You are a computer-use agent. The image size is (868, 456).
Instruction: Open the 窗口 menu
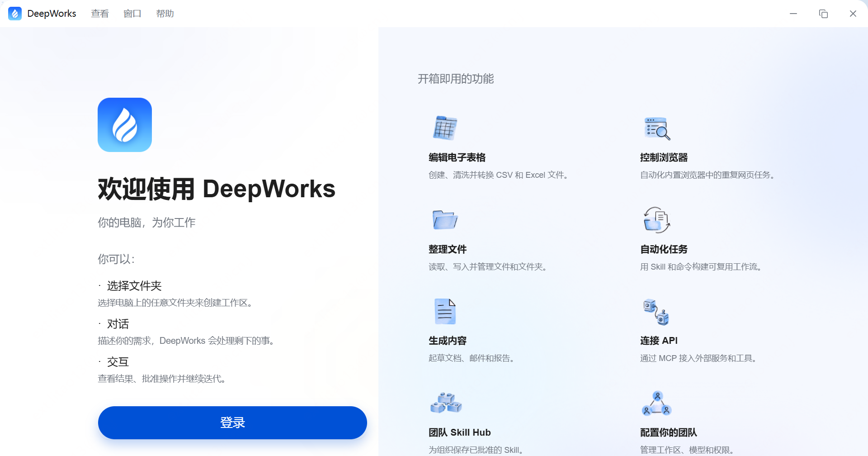(132, 14)
